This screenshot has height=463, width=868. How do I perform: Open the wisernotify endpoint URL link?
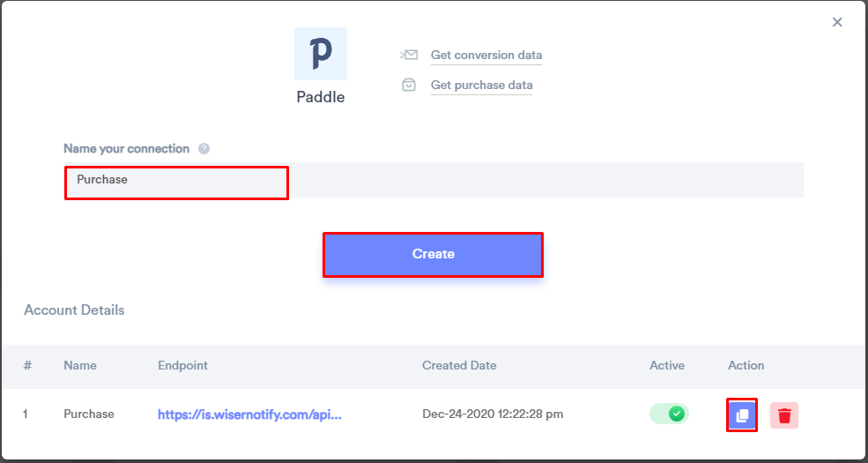(249, 414)
